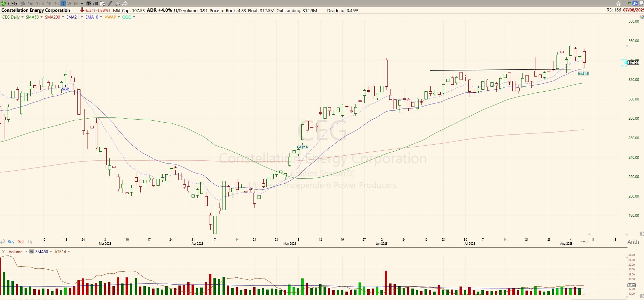The image size is (644, 300).
Task: Select the 15m timeframe
Action: [x=40, y=4]
